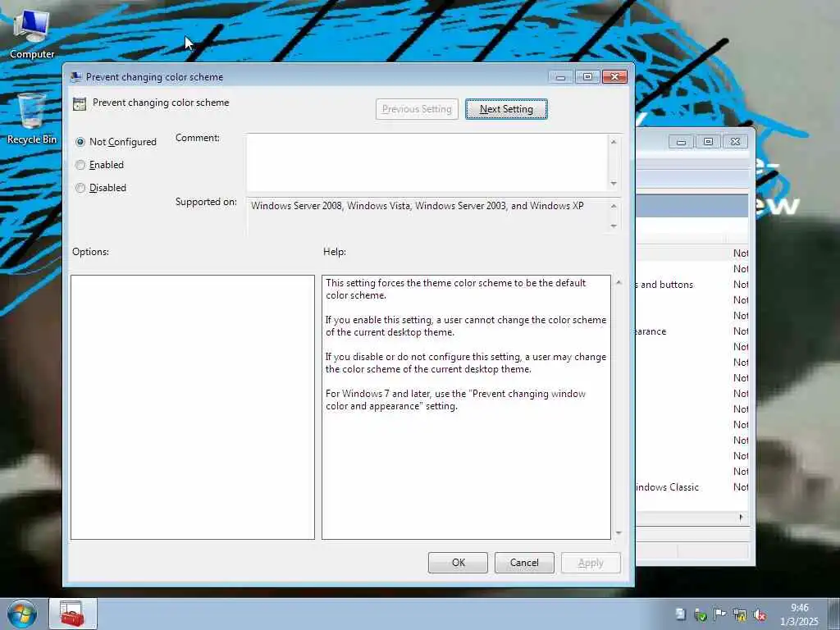Minimize the background policy editor window
Viewport: 840px width, 630px height.
[681, 142]
